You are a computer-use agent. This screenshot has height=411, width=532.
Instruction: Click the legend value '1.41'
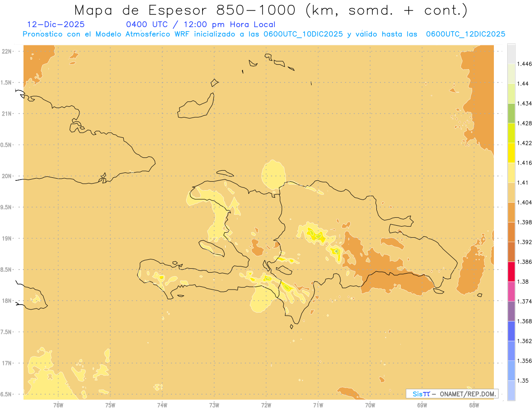click(523, 182)
